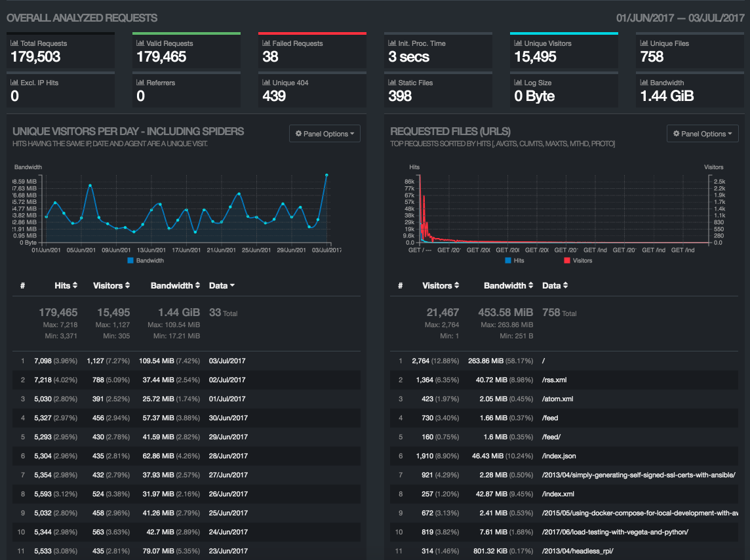Click the chart icon next to Unique Visitors
The height and width of the screenshot is (560, 750).
point(517,43)
